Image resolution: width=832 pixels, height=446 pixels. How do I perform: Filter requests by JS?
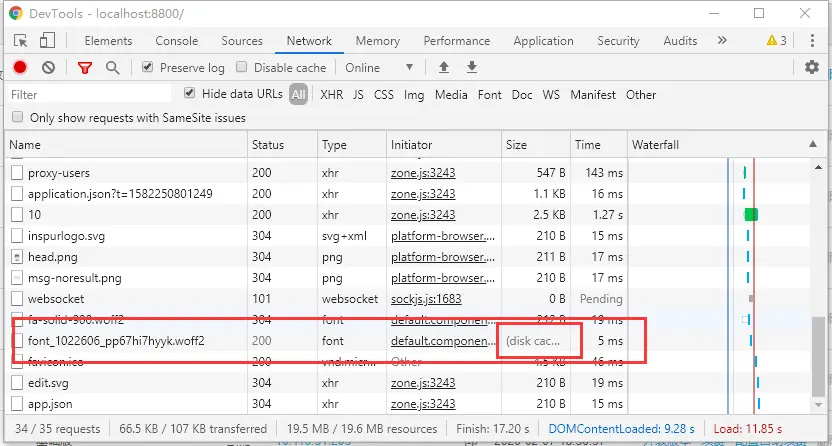pos(358,95)
